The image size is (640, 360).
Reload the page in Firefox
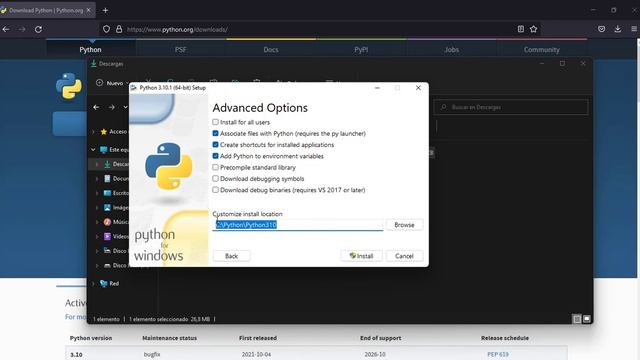pyautogui.click(x=38, y=29)
